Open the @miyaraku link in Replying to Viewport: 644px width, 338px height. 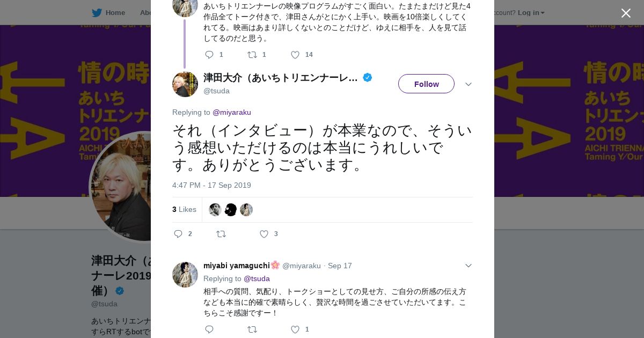coord(232,112)
